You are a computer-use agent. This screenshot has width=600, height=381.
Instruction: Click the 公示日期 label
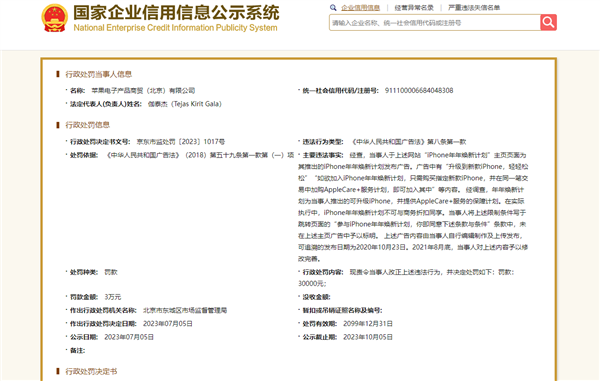(x=84, y=337)
